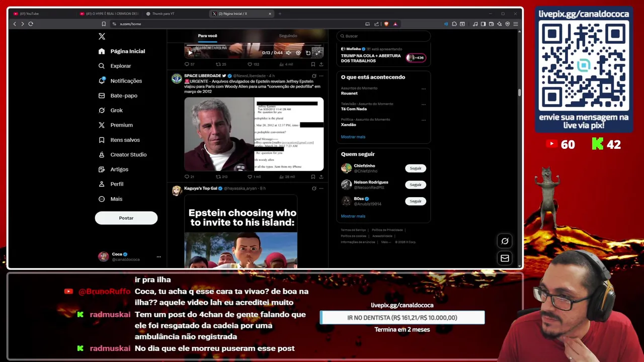
Task: Open Premium in the sidebar
Action: click(116, 125)
